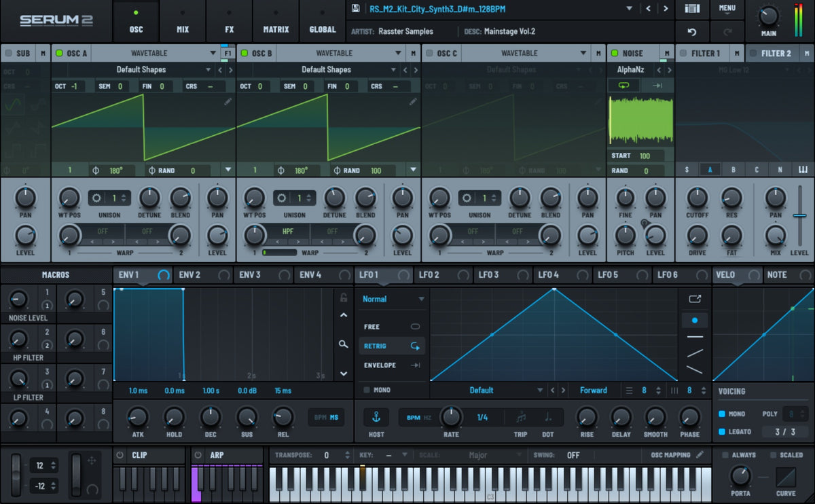Click the envelope lock icon
Screen dimensions: 815x504
(344, 298)
